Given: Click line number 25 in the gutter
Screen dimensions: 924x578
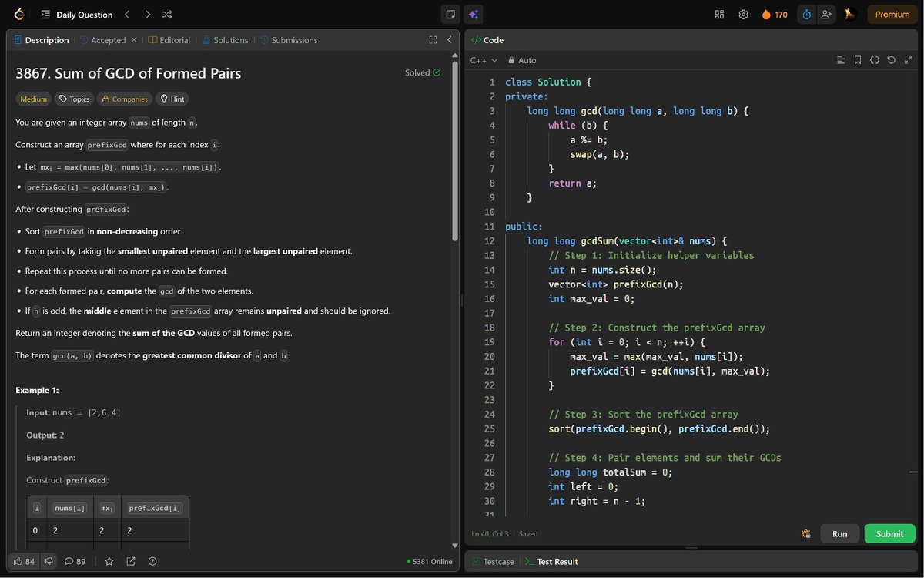Looking at the screenshot, I should (490, 428).
